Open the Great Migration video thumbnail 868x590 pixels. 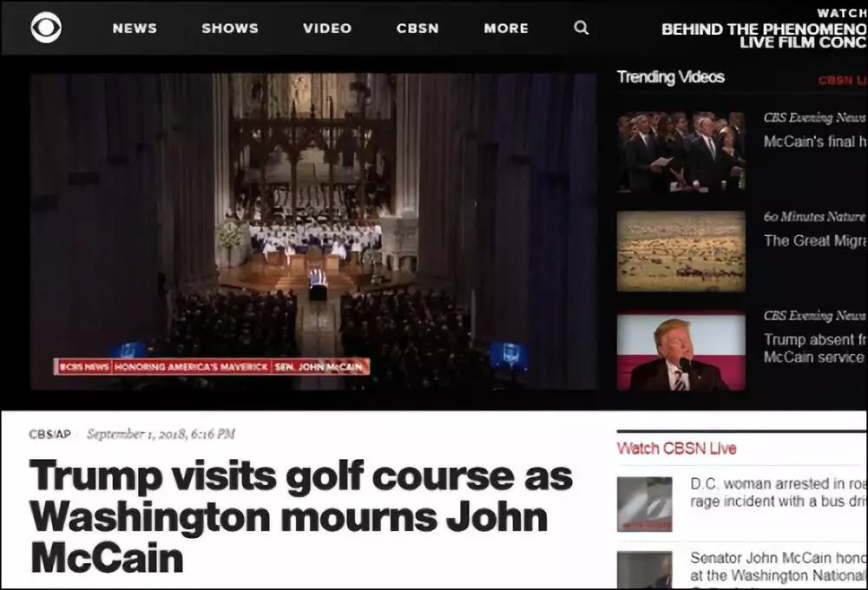(681, 251)
